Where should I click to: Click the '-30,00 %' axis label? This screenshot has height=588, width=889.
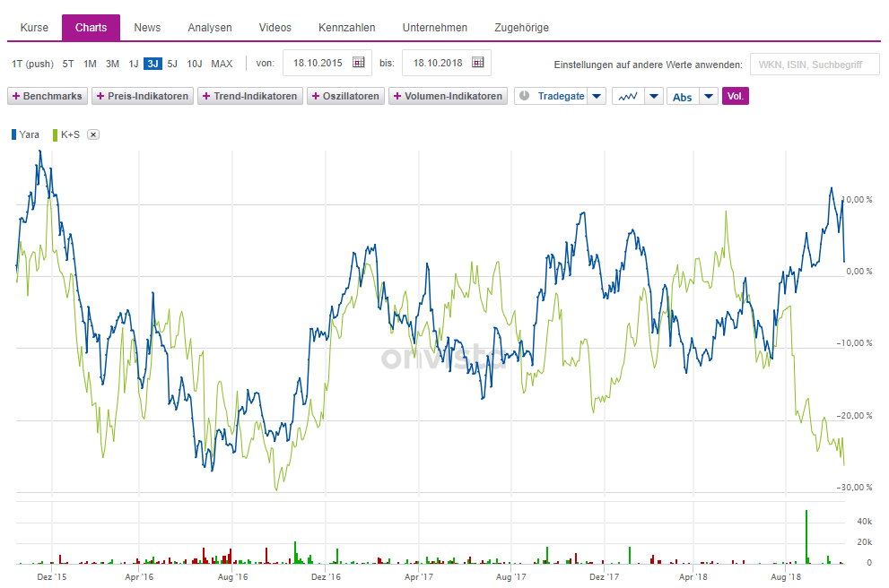coord(854,488)
